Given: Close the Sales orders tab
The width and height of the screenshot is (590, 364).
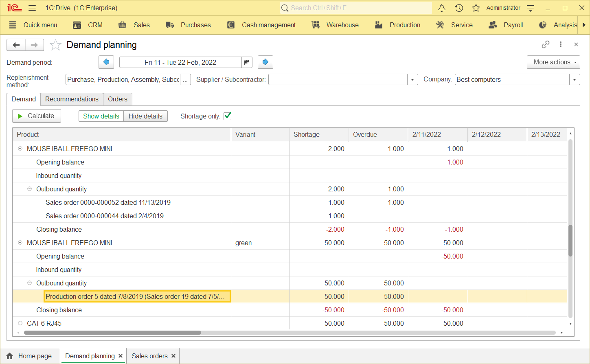Looking at the screenshot, I should pos(173,356).
